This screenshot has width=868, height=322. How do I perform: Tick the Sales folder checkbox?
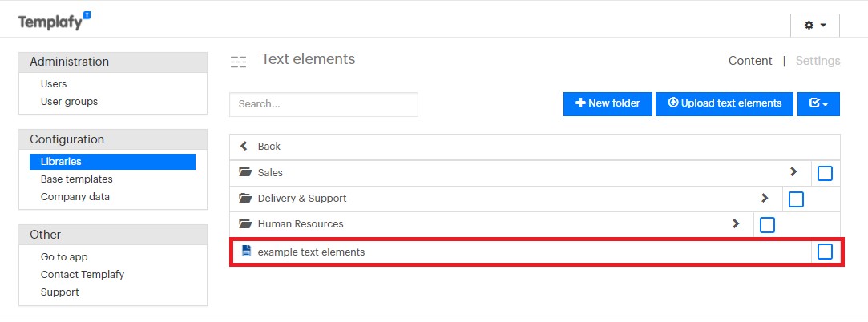click(x=825, y=173)
